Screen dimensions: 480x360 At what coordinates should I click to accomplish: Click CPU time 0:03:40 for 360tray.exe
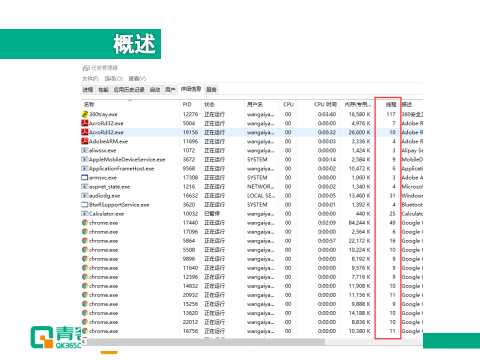[x=327, y=114]
